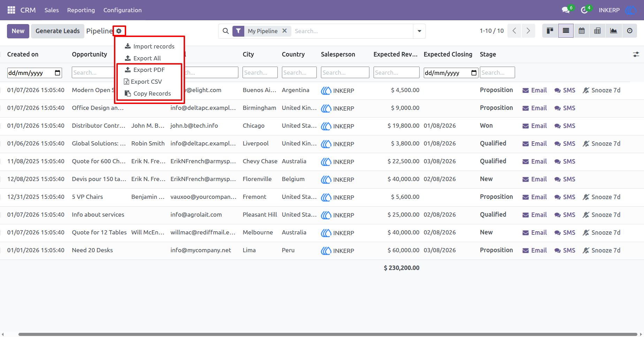Switch to Activity view

point(629,31)
